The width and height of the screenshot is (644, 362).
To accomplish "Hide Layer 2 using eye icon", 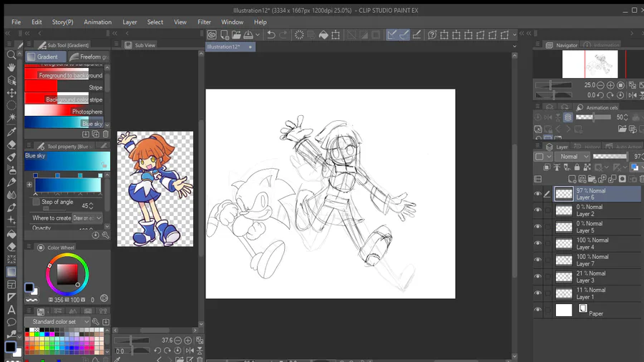I will coord(537,210).
